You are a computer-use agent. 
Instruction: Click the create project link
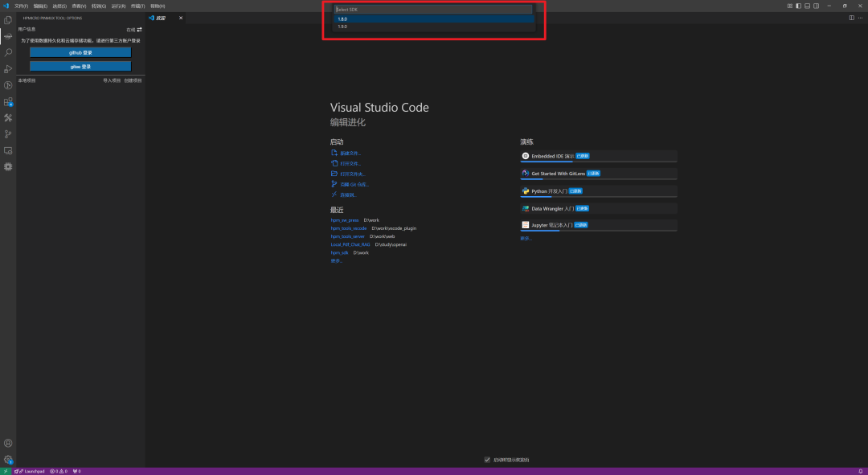133,80
